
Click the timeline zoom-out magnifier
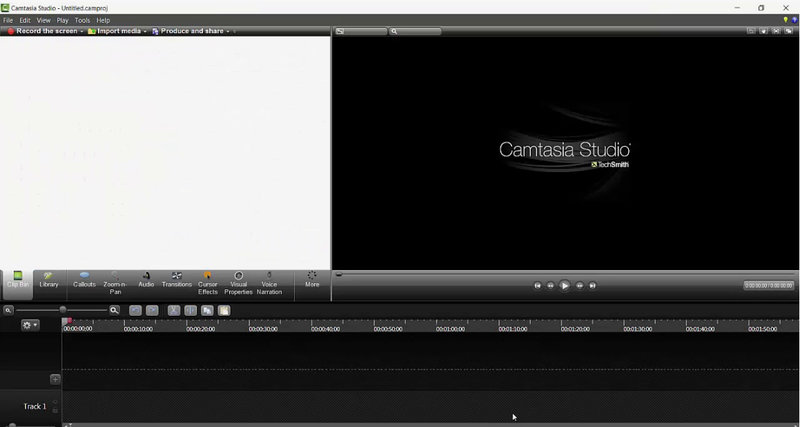click(x=8, y=310)
